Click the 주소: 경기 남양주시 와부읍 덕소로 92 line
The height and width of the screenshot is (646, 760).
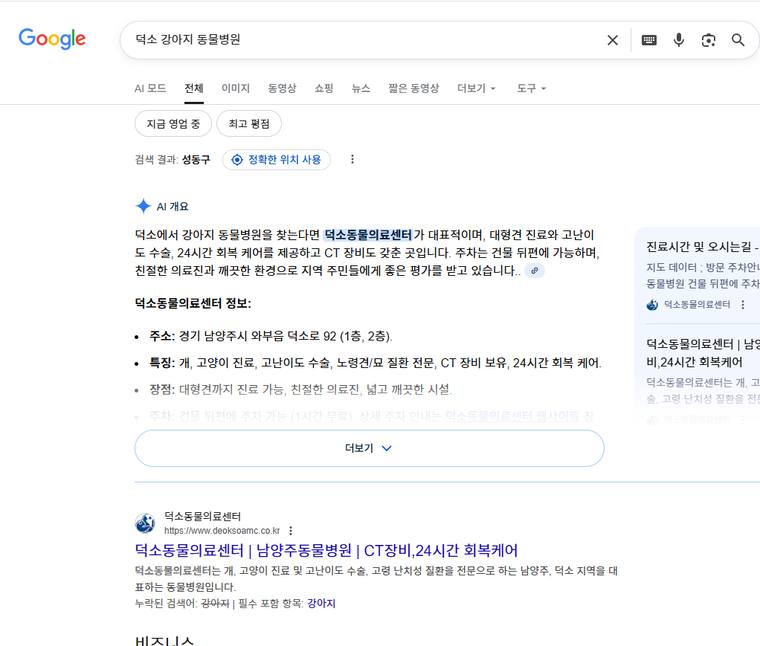pyautogui.click(x=271, y=336)
